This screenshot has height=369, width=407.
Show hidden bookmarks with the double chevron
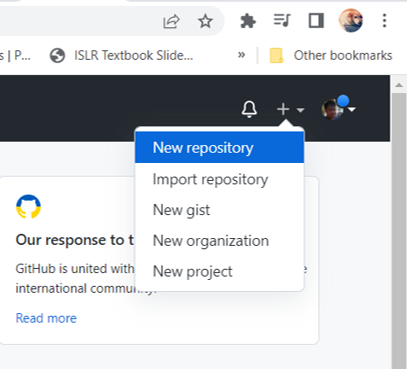(x=241, y=55)
